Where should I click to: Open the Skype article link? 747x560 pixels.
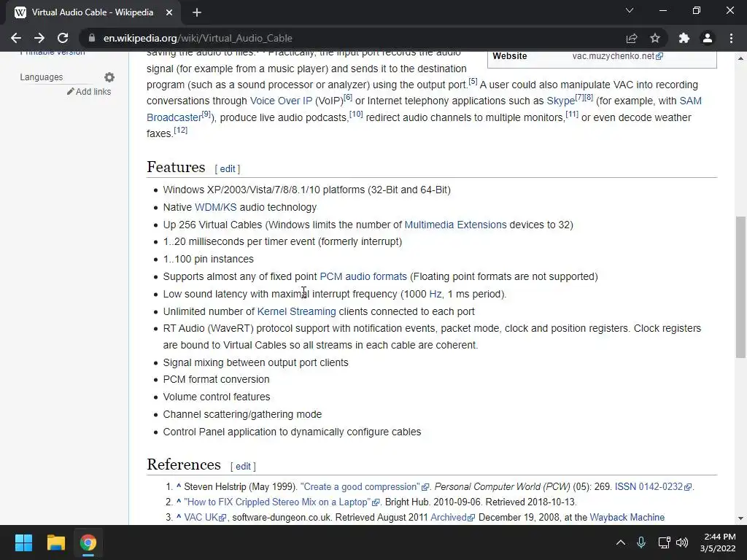(561, 101)
